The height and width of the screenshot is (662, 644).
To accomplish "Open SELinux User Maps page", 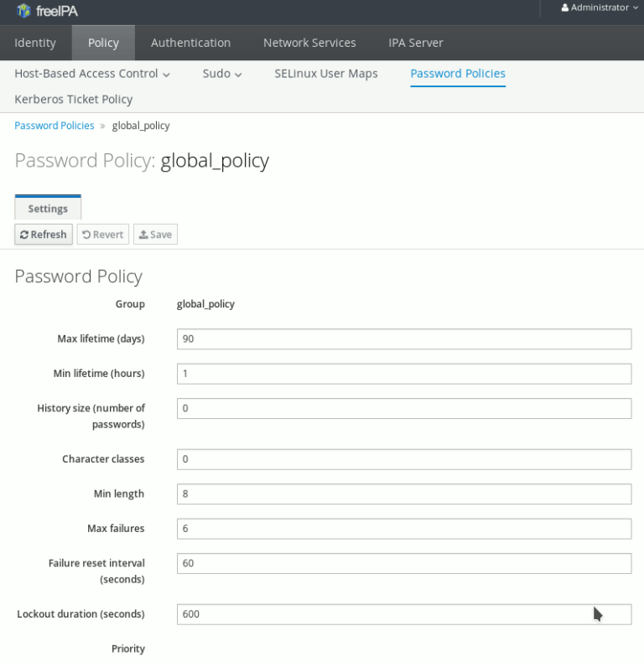I will pos(326,74).
